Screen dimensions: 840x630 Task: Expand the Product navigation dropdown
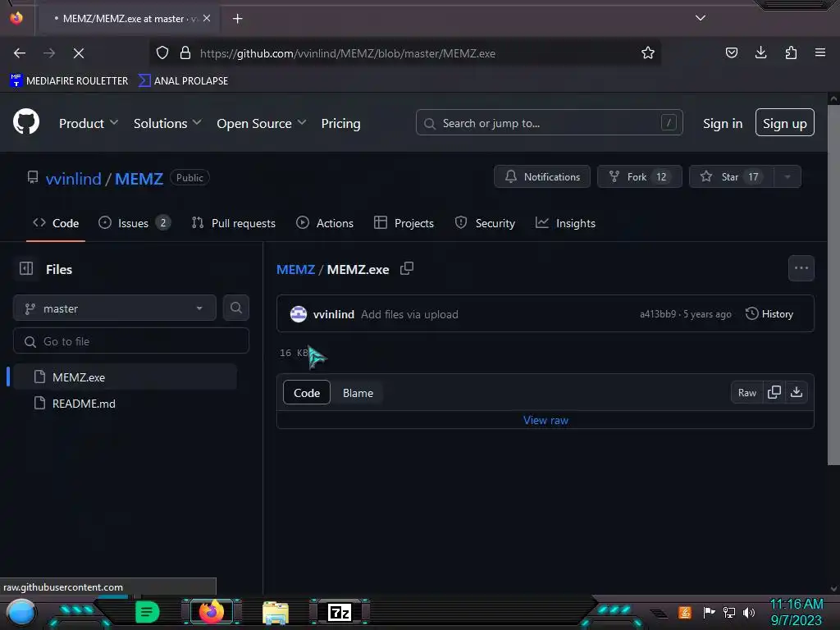[89, 123]
